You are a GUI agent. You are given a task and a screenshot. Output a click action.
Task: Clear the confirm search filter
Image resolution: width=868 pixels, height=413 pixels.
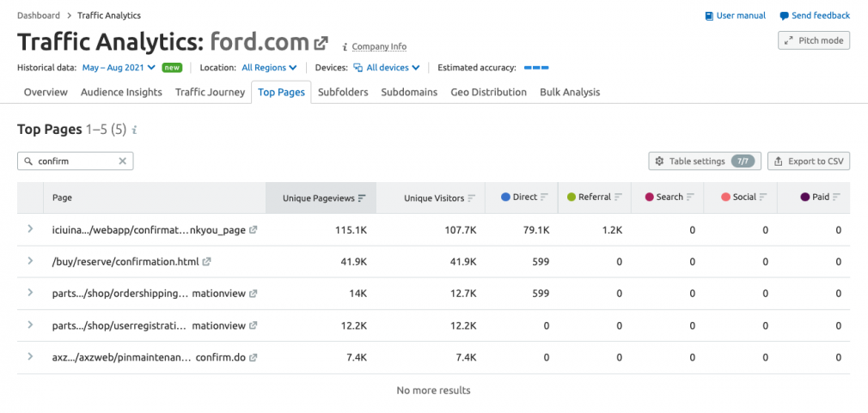pos(123,161)
